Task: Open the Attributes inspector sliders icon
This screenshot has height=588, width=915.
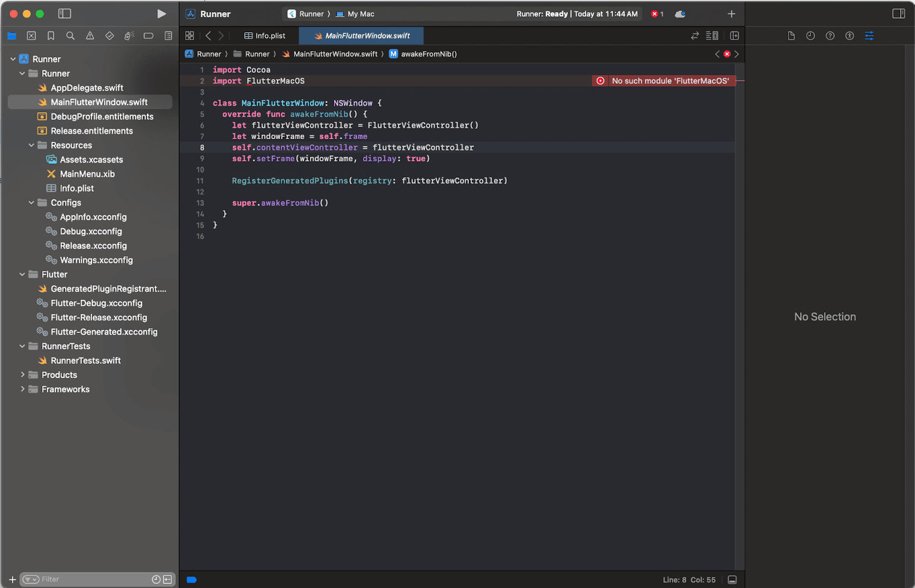Action: 869,36
